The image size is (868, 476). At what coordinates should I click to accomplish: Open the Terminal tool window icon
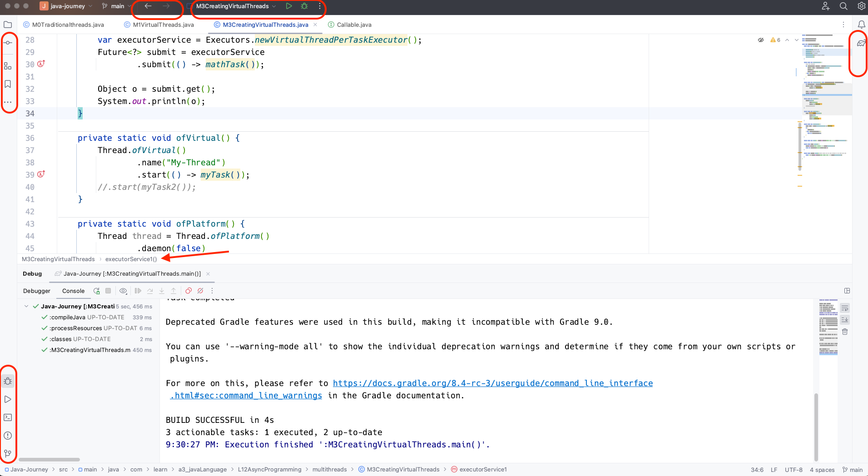pyautogui.click(x=8, y=417)
